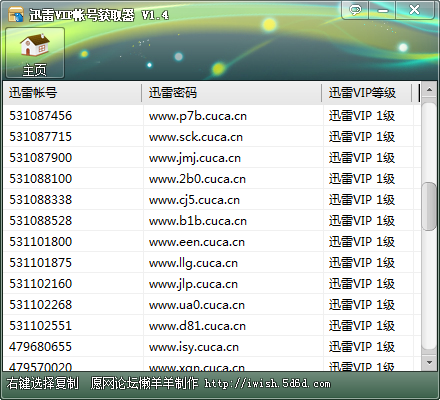Viewport: 440px width, 400px height.
Task: Select account 531101875
Action: [41, 263]
